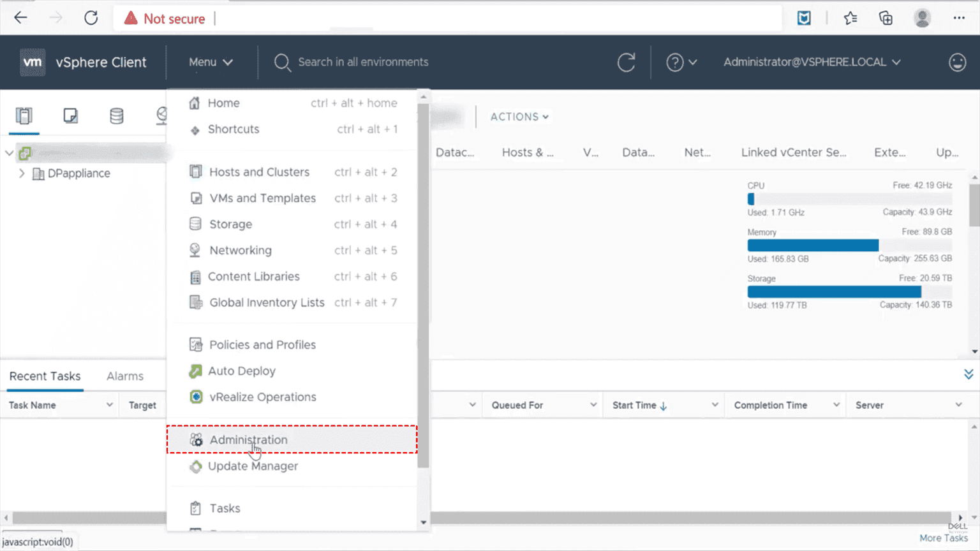
Task: Click the DPappliance datacenter icon
Action: (x=38, y=173)
